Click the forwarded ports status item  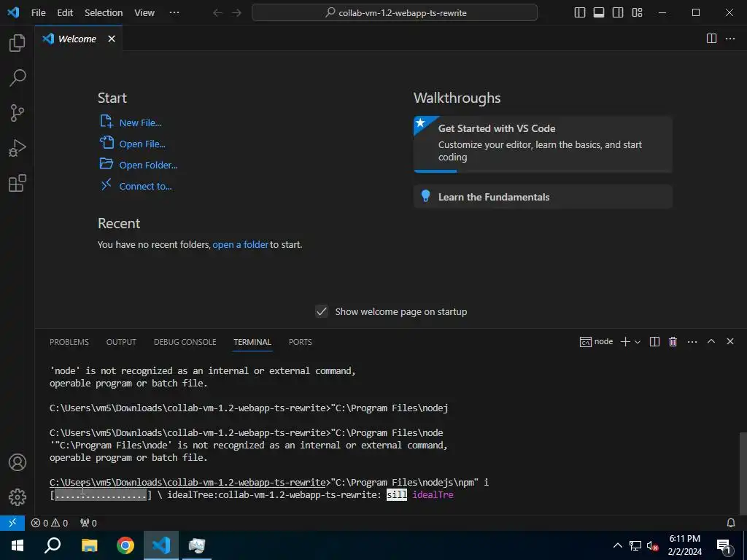pyautogui.click(x=88, y=523)
